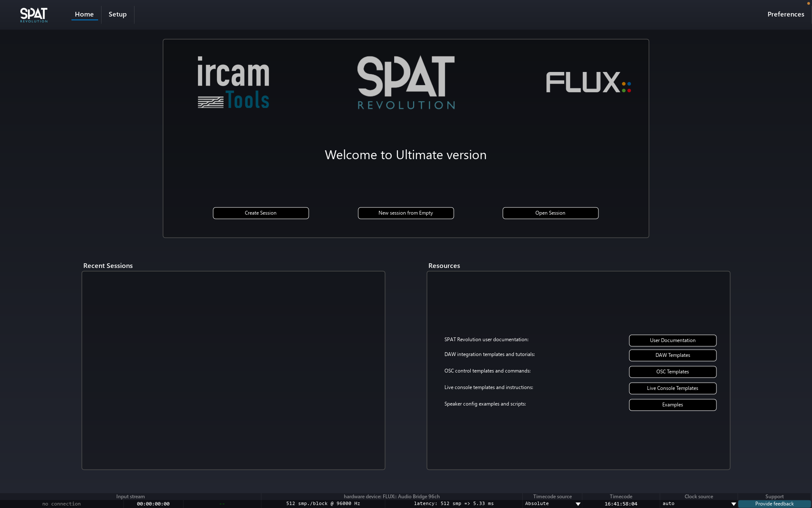The height and width of the screenshot is (508, 812).
Task: Click the orange indicator dot in top-right corner
Action: point(808,3)
